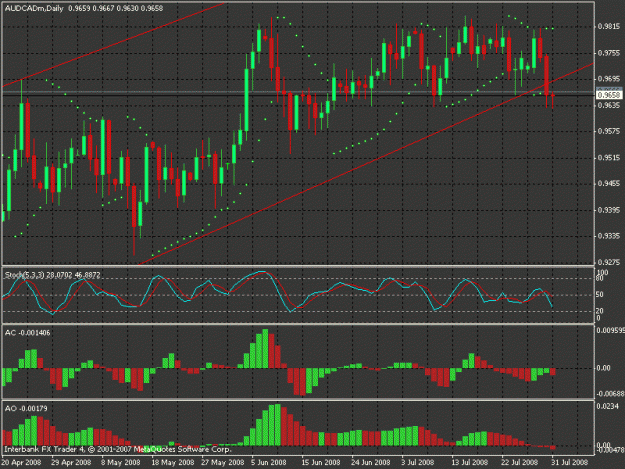Click the 0.00 value on AC scale
The width and height of the screenshot is (625, 469).
(603, 368)
